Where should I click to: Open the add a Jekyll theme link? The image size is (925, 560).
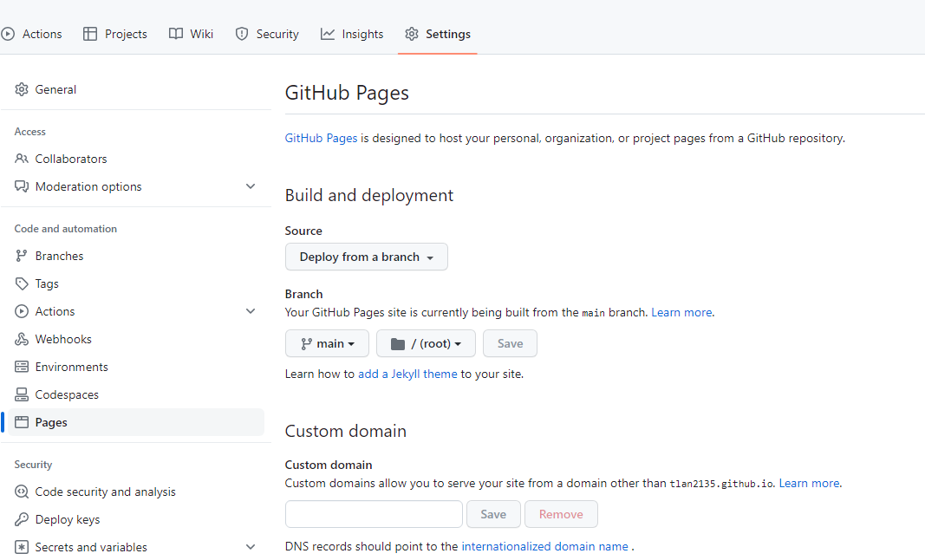click(x=407, y=374)
